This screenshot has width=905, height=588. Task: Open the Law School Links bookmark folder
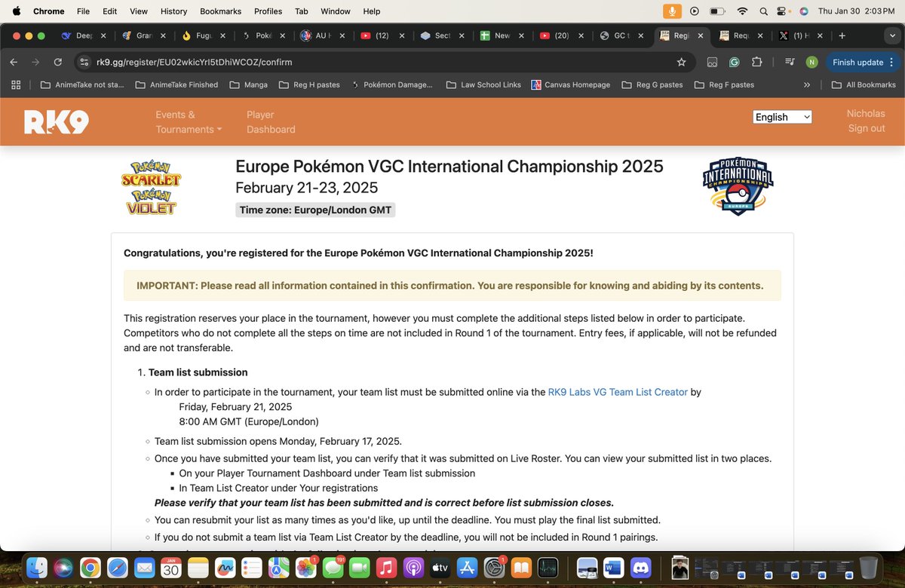(483, 85)
